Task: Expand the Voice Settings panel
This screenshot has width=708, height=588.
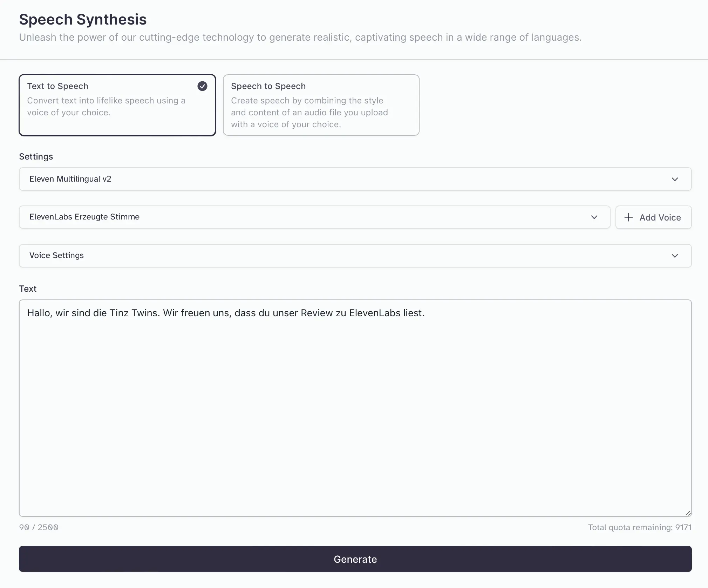Action: pos(355,256)
